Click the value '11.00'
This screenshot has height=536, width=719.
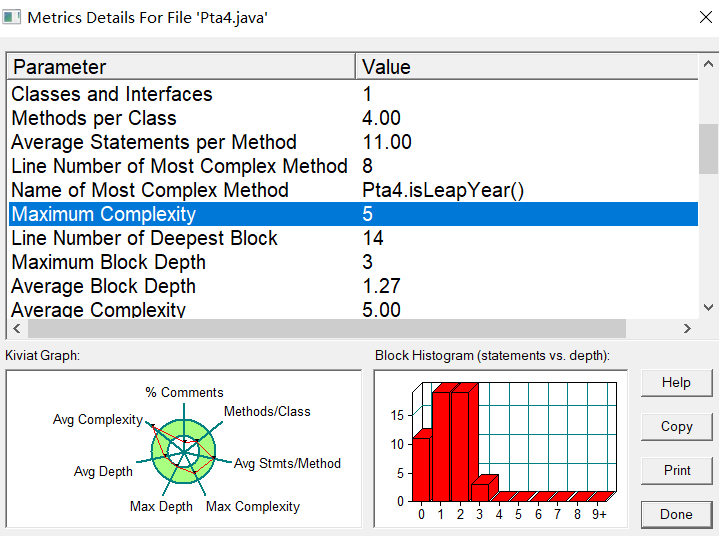(x=387, y=142)
